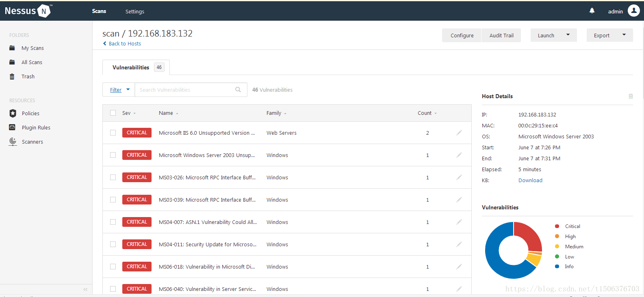Edit the Windows Server 2003 Unsup row pencil

tap(459, 155)
